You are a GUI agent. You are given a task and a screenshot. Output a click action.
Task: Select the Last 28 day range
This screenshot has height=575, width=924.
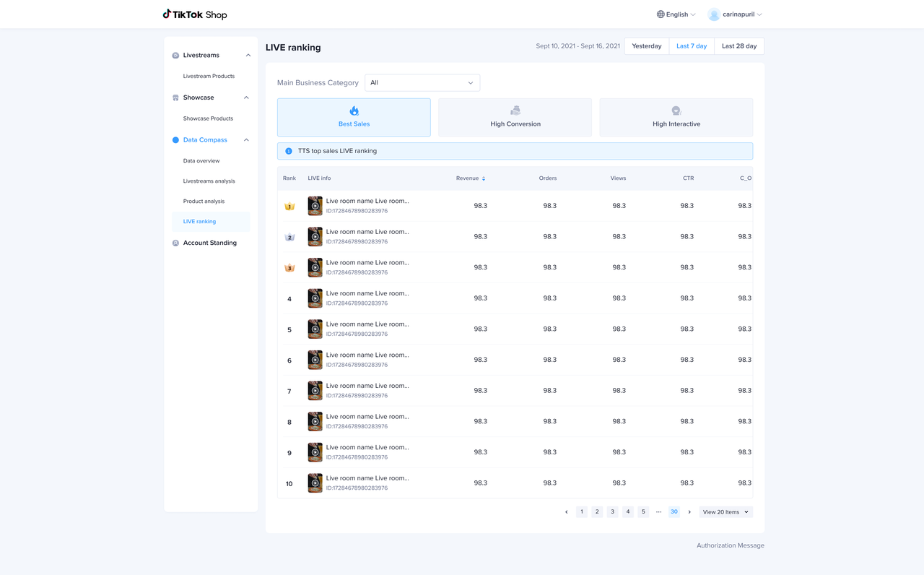(x=738, y=46)
